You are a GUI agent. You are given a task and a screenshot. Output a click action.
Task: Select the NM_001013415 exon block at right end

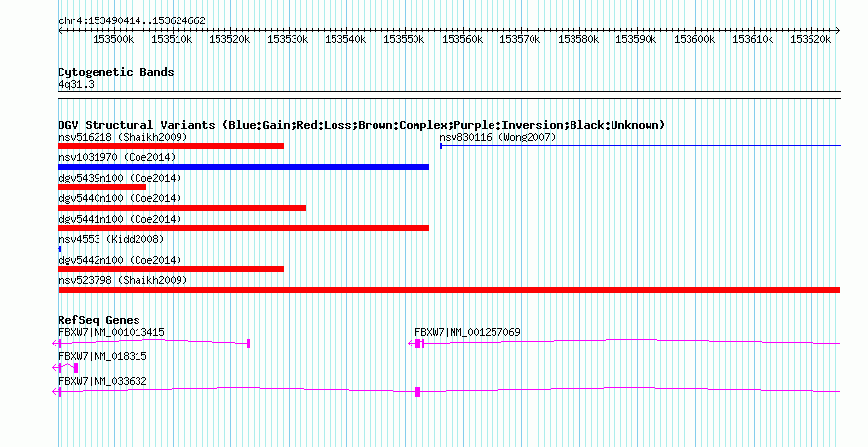tap(248, 344)
